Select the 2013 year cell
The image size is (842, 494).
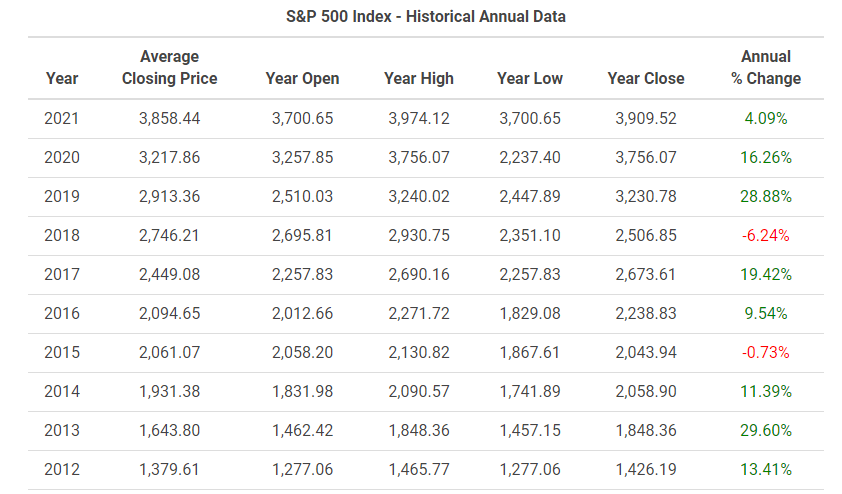click(x=62, y=431)
